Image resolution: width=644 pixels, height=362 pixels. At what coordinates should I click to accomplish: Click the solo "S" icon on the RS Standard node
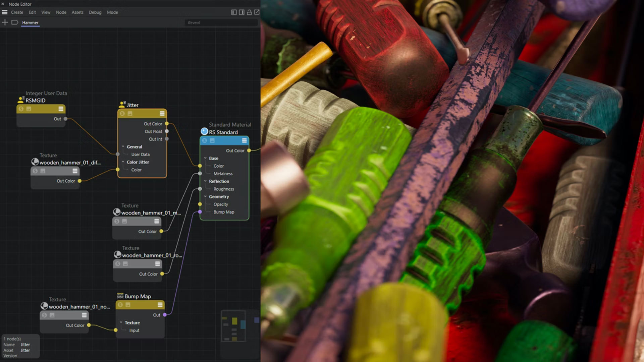[205, 140]
